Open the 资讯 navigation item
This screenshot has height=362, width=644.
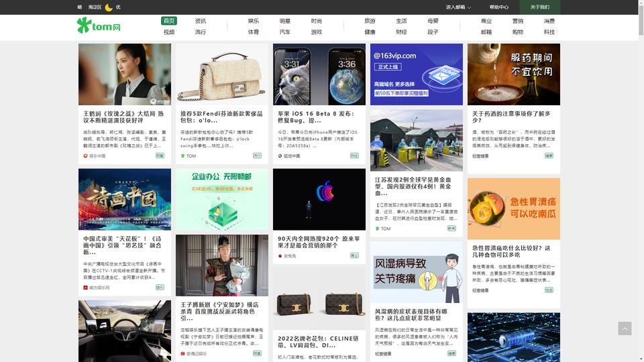click(x=201, y=21)
